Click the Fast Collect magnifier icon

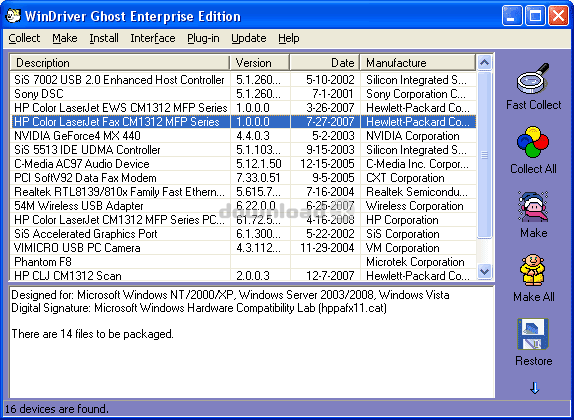coord(533,78)
